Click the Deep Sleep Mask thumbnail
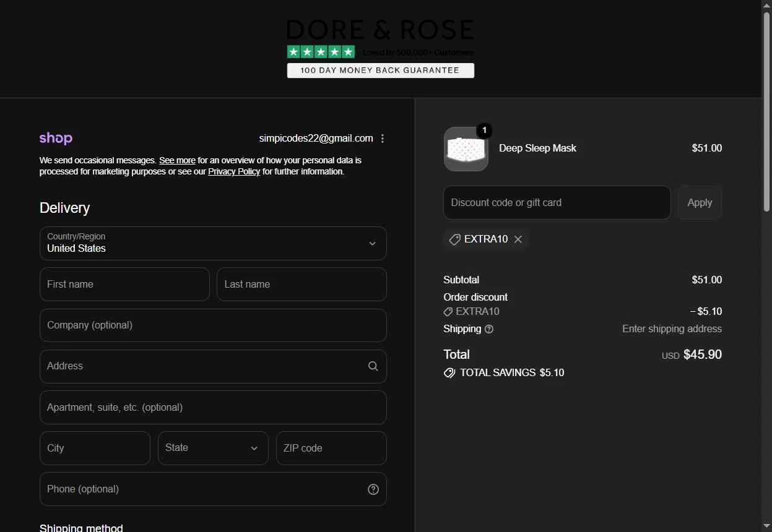772x532 pixels. tap(466, 149)
